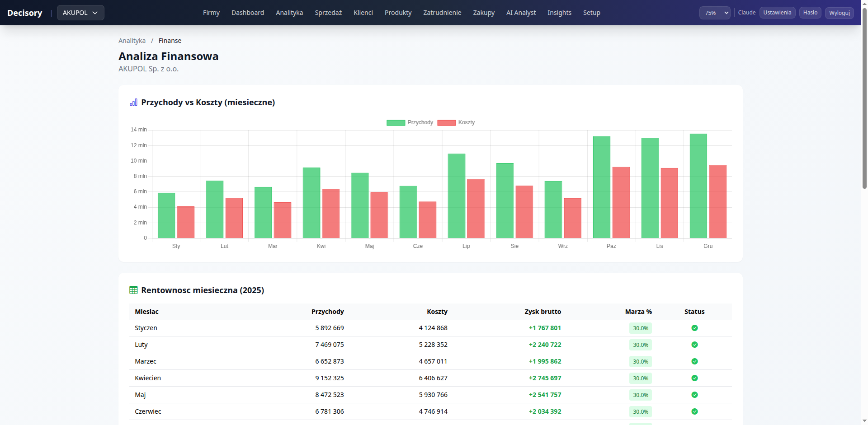
Task: Open the AI Analyst menu item
Action: point(521,13)
